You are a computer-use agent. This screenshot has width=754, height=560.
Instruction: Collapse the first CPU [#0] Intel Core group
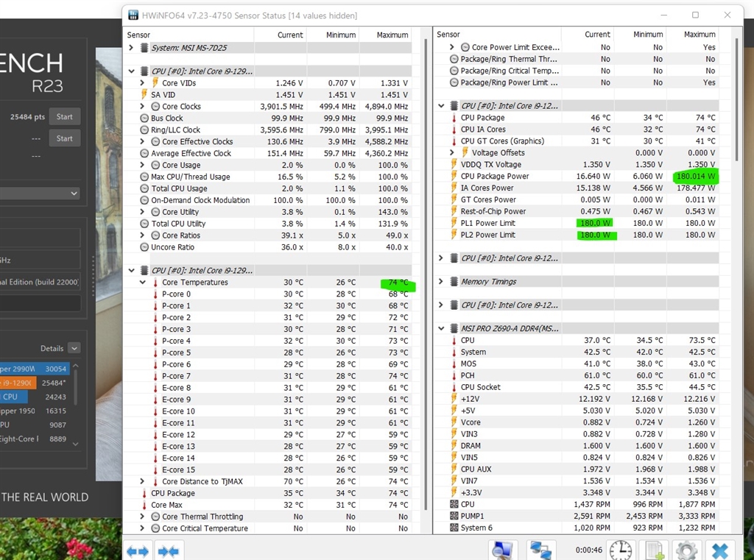[x=131, y=71]
